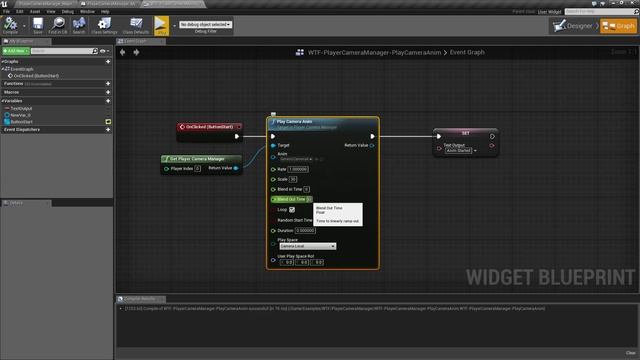Add a new function with plus icon
The image size is (640, 360).
click(x=108, y=83)
